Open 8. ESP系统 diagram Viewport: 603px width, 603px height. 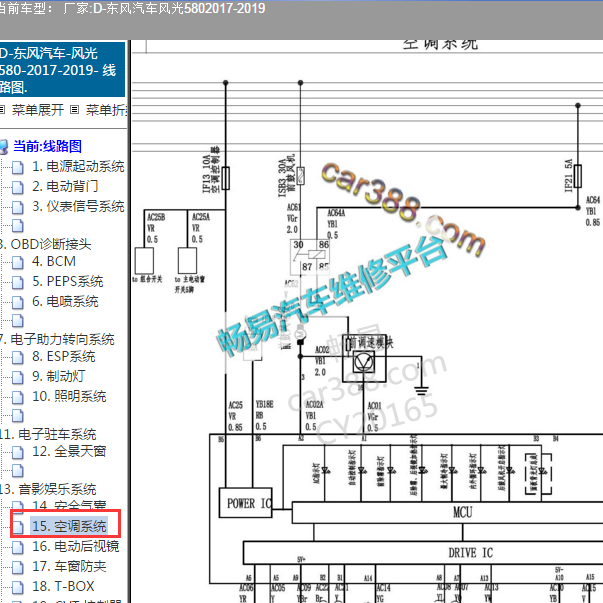(x=63, y=356)
